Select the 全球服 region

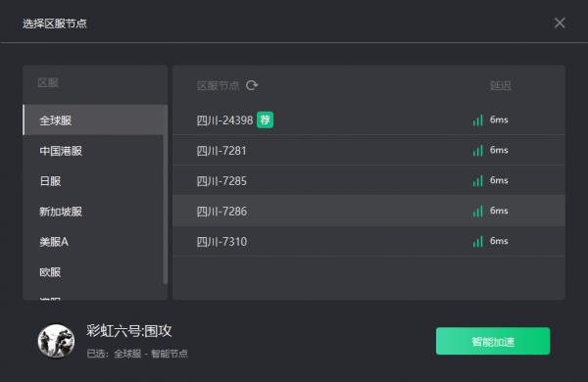[95, 119]
